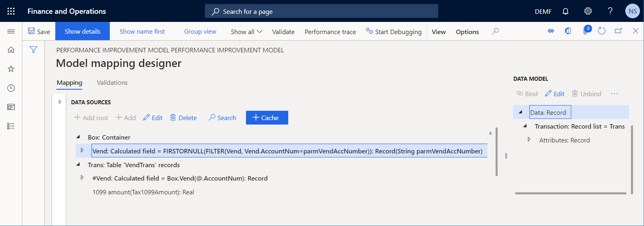This screenshot has height=226, width=644.
Task: Open the personalization diamond icon
Action: 551,31
